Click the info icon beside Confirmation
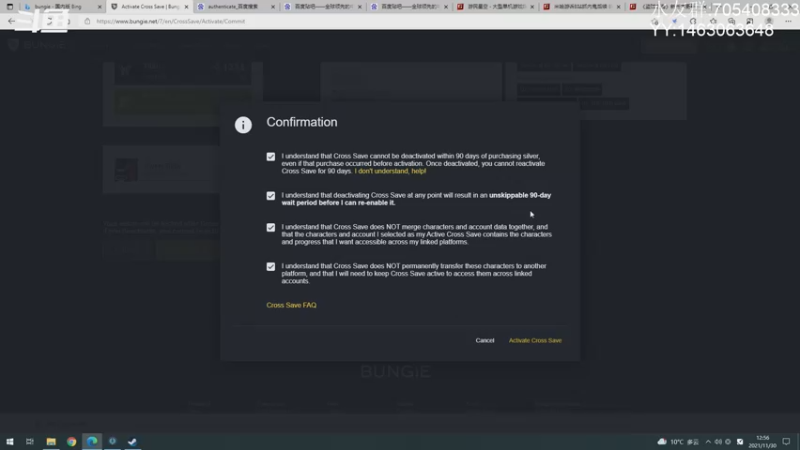This screenshot has width=800, height=450. click(x=243, y=125)
